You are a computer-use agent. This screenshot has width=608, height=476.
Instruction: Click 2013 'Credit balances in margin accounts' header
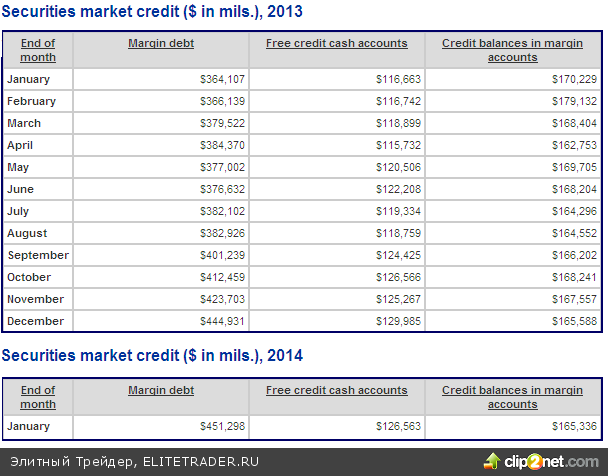click(512, 50)
